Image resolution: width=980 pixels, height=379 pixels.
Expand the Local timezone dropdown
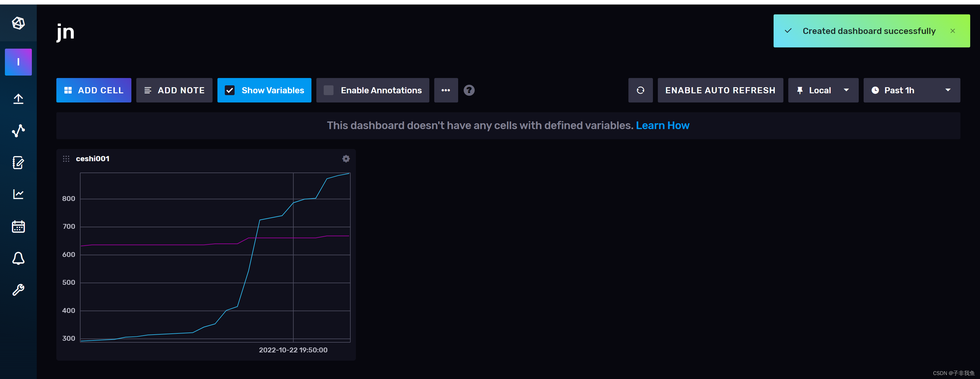[823, 91]
